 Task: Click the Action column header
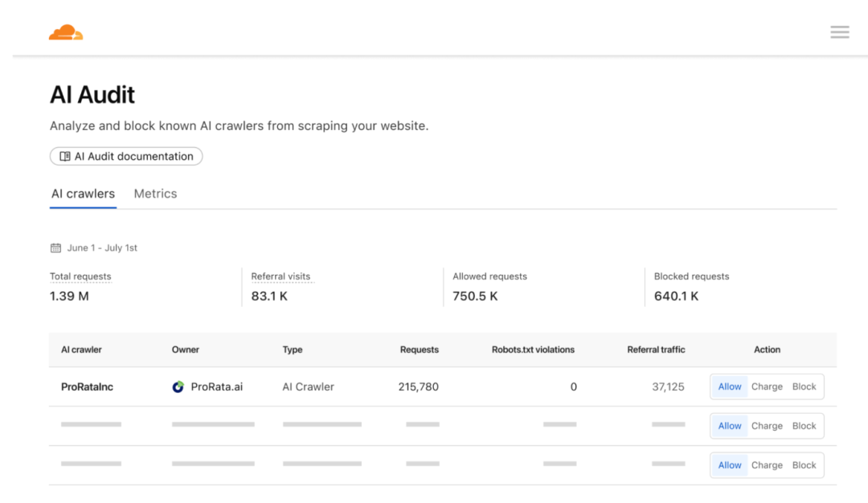click(767, 350)
